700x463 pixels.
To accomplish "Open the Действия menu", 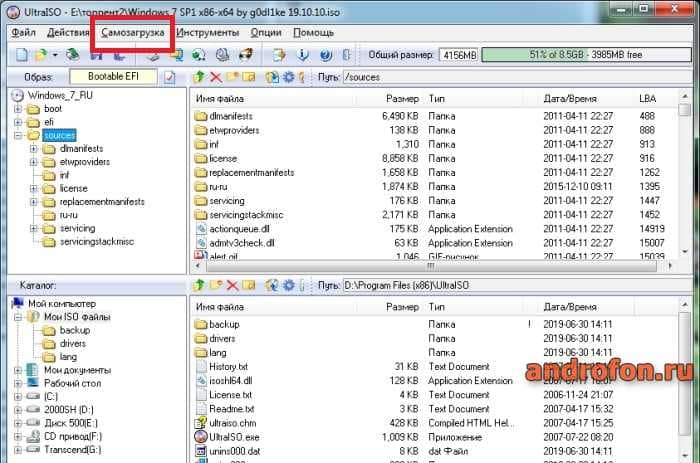I will point(68,33).
